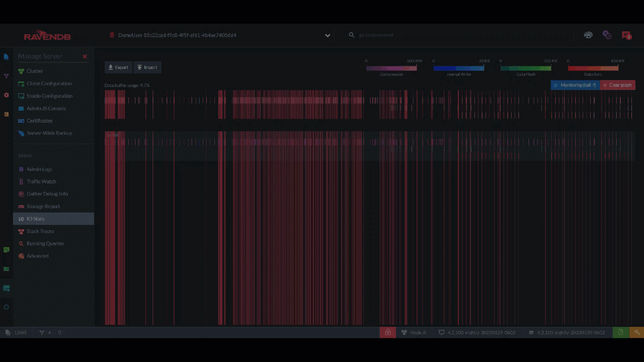Screen dimensions: 644x362
Task: Open Cluster in Manage Server menu
Action: tap(53, 71)
